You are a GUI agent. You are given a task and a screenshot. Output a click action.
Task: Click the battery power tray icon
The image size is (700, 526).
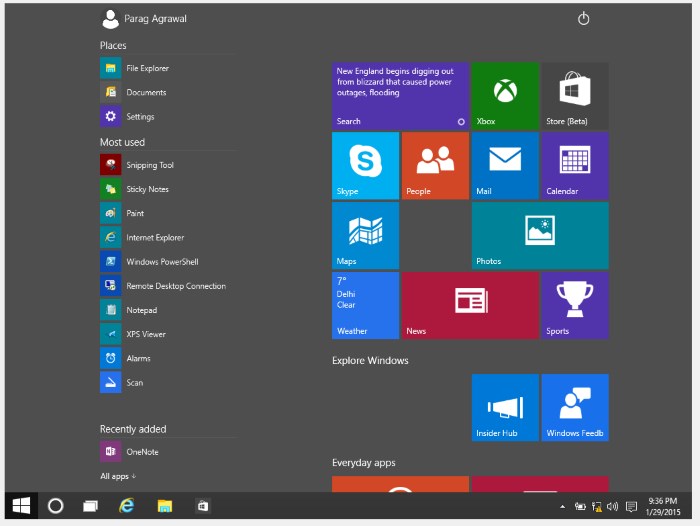click(580, 506)
